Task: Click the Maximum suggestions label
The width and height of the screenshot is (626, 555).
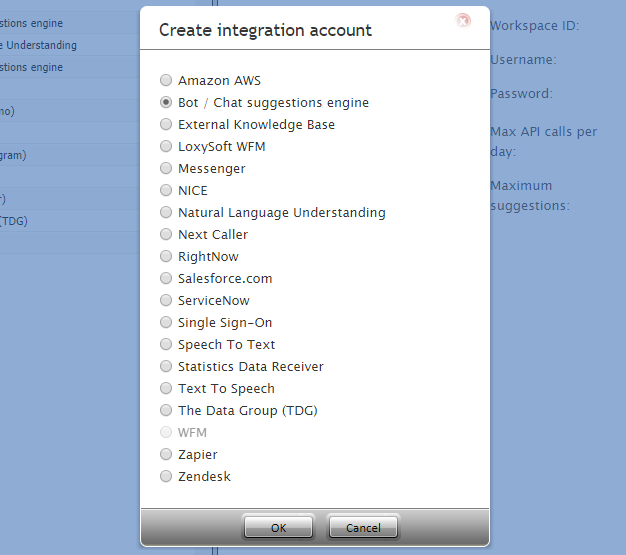Action: [x=530, y=196]
